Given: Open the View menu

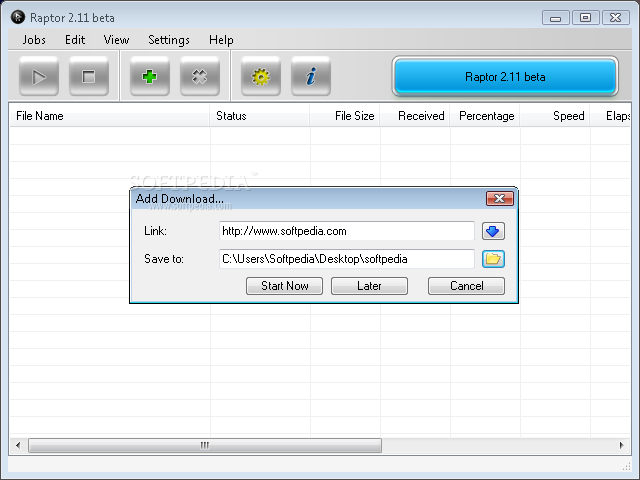Looking at the screenshot, I should tap(116, 40).
